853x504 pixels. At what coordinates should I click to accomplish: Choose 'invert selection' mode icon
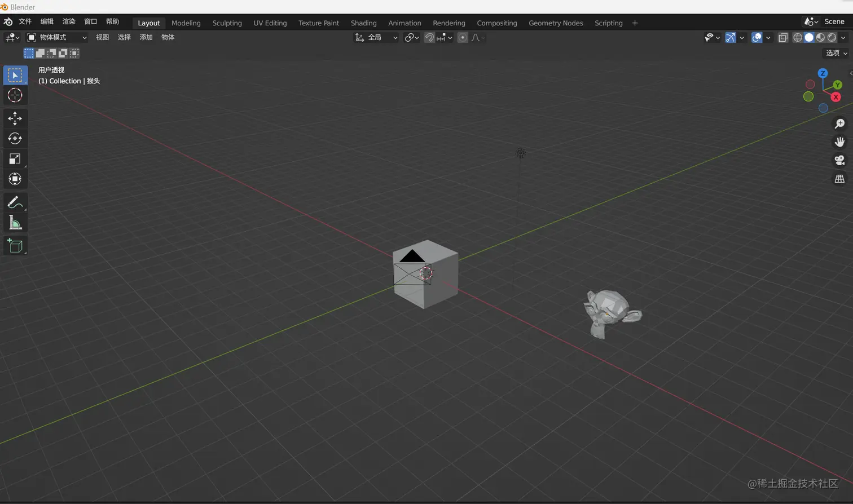[63, 53]
